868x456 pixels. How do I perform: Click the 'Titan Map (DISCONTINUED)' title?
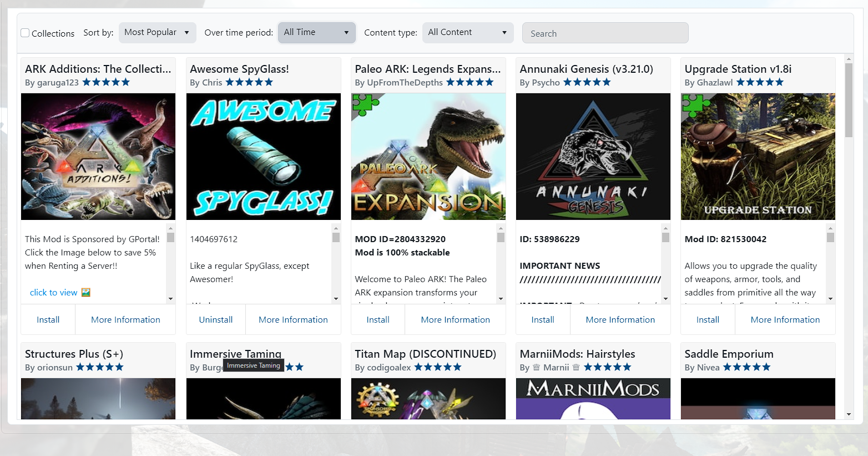tap(426, 354)
